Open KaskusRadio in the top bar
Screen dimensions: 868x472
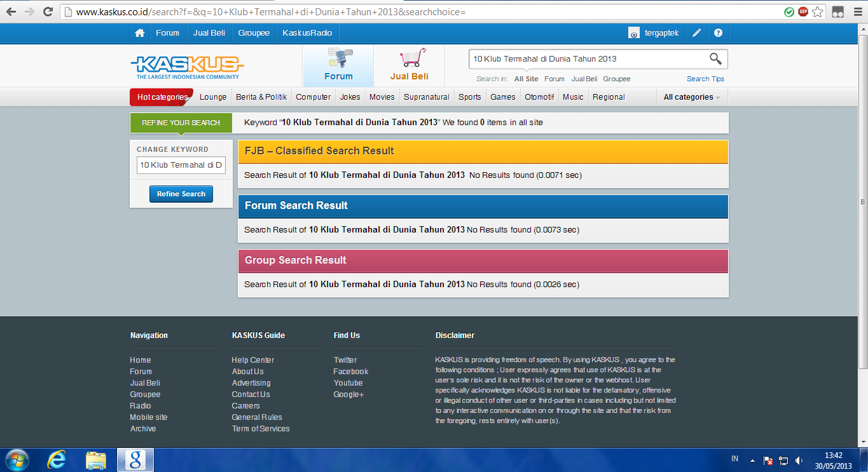click(307, 33)
